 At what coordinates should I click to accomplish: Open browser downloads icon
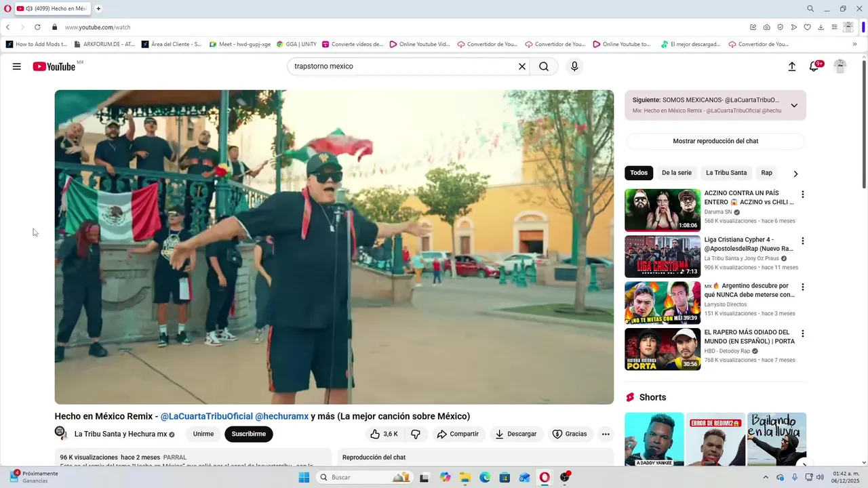[x=821, y=27]
